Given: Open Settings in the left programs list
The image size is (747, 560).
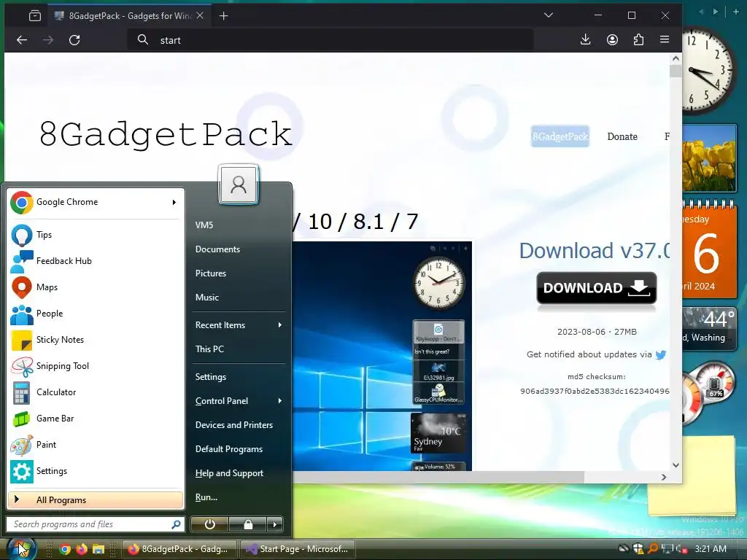Looking at the screenshot, I should pos(96,471).
